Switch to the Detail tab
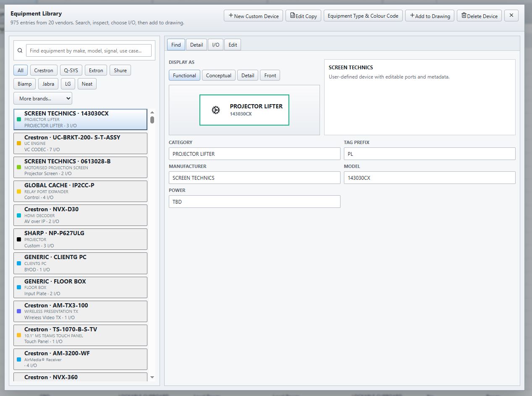The width and height of the screenshot is (532, 396). tap(197, 45)
